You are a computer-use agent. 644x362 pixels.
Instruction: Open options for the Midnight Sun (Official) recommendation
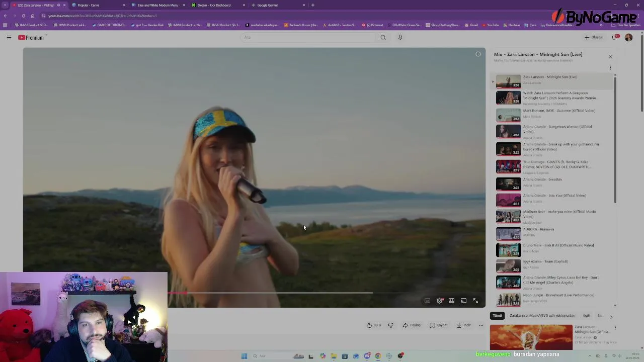[x=615, y=328]
